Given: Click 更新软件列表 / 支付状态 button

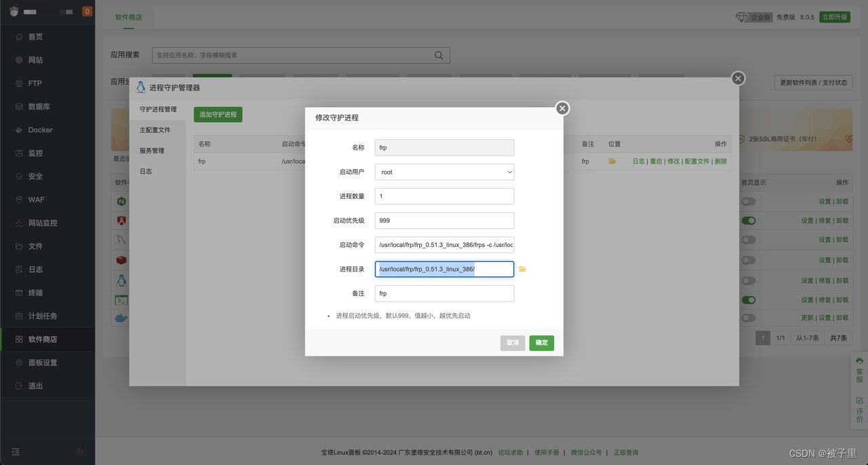Looking at the screenshot, I should coord(813,83).
